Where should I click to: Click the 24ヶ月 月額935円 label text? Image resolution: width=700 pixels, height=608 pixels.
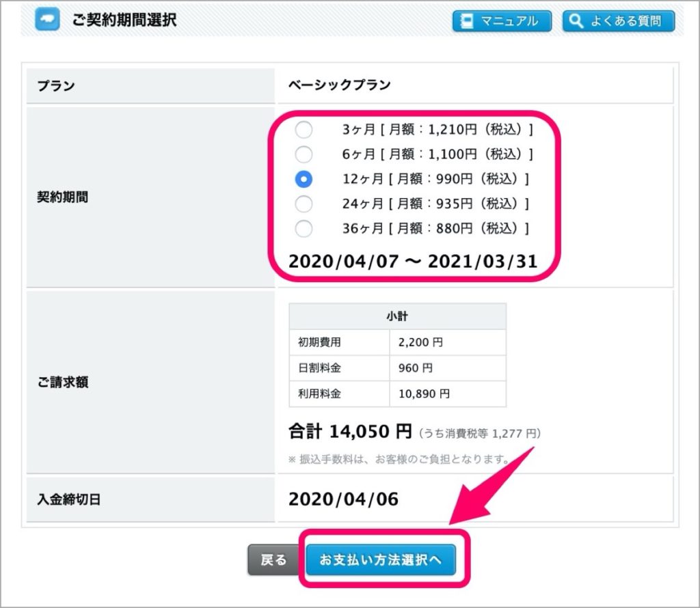(435, 204)
